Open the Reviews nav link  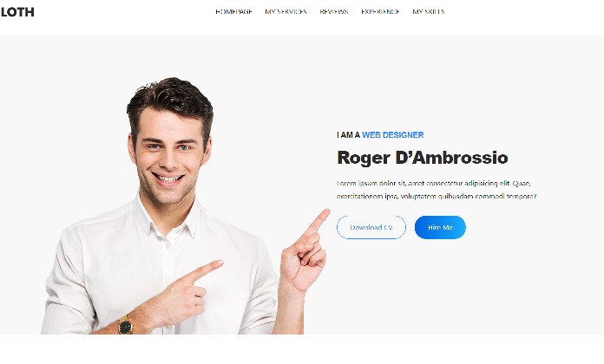coord(334,11)
